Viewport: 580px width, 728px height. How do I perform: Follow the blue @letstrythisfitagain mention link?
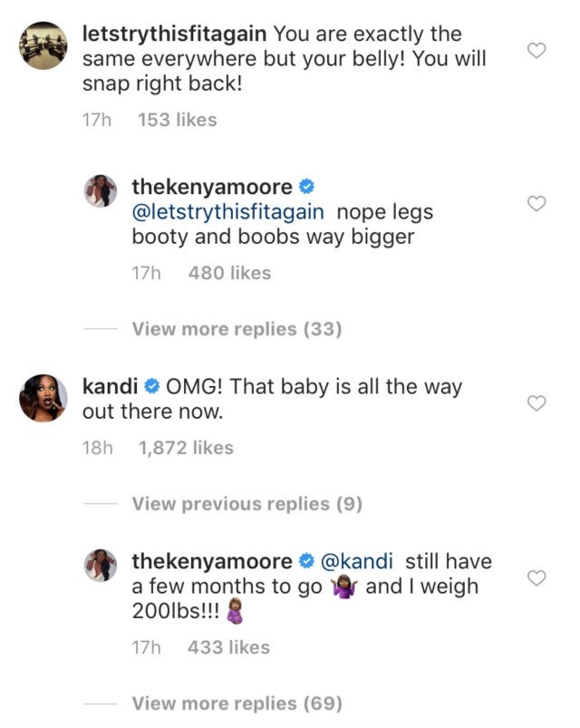coord(229,212)
